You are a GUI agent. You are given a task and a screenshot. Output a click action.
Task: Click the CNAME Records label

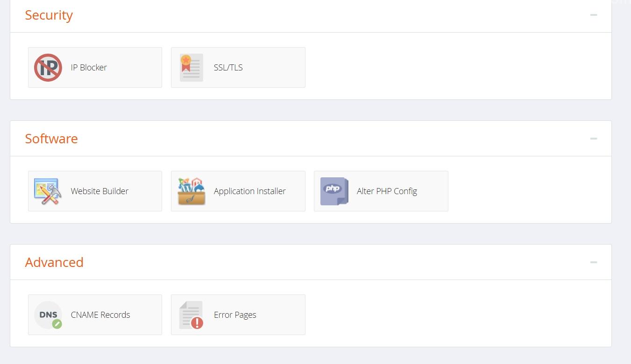pos(100,315)
